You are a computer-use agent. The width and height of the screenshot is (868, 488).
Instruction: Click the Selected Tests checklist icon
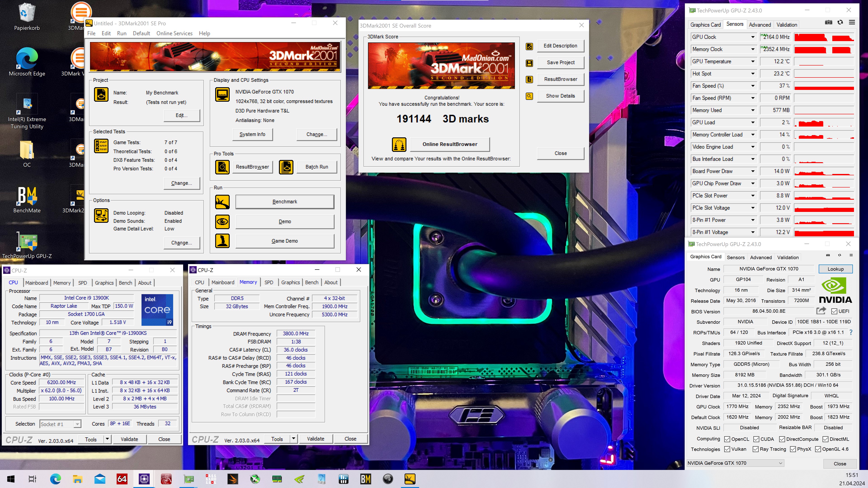pos(101,146)
